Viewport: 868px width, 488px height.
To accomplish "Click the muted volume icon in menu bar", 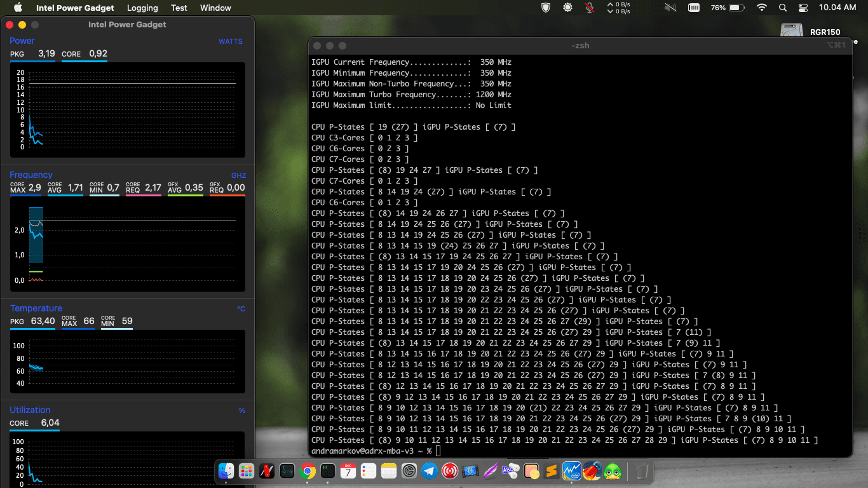I will [670, 8].
